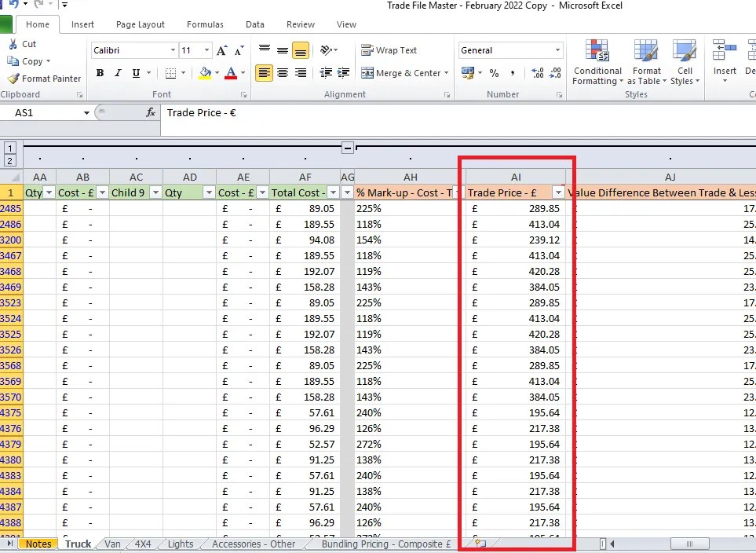Open the Insert ribbon tab
Screen dimensions: 756x553
click(82, 24)
